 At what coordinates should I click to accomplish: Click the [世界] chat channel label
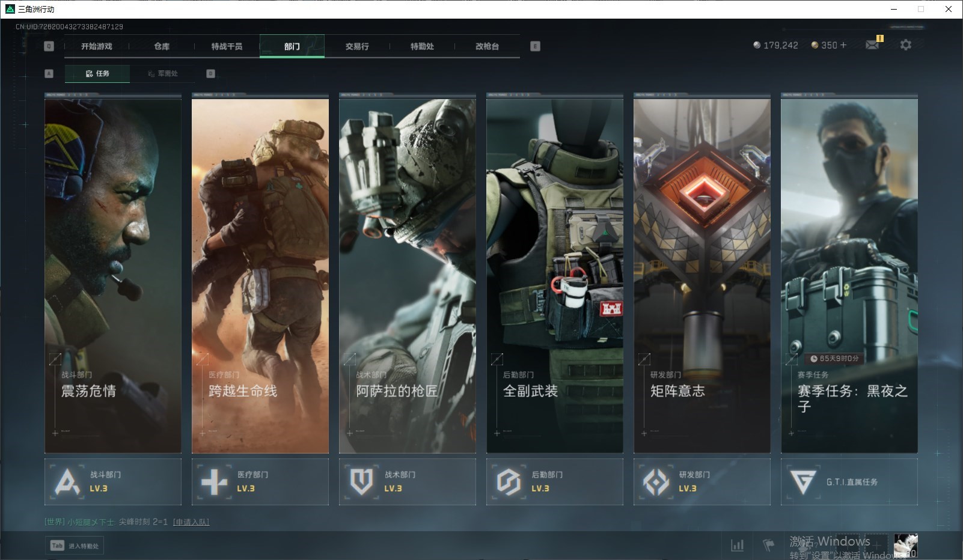pyautogui.click(x=54, y=522)
